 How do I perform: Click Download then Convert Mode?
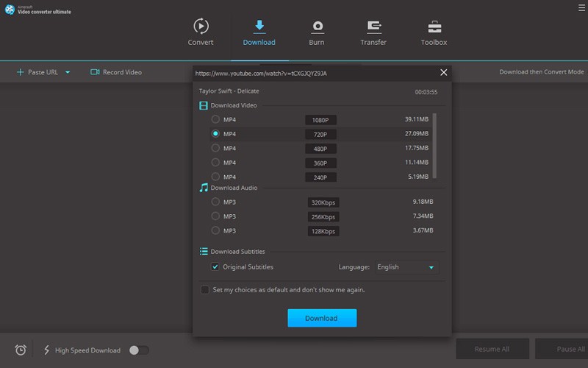542,71
